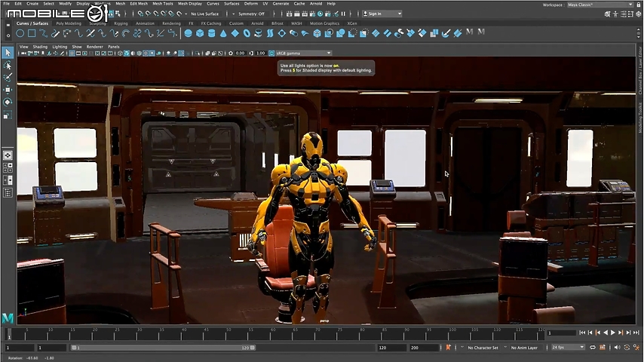
Task: Open the Renderer panel menu
Action: pyautogui.click(x=95, y=47)
